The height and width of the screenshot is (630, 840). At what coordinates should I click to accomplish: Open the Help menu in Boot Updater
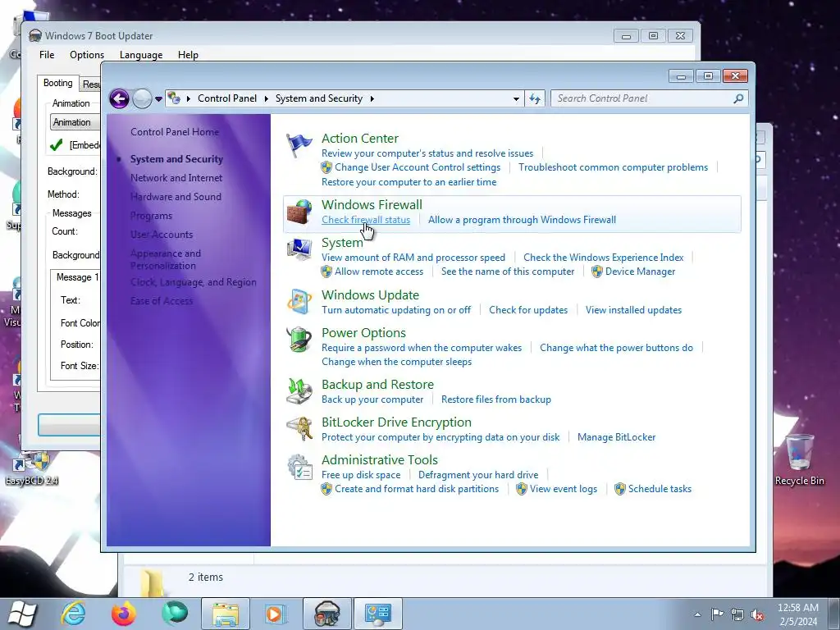point(188,55)
